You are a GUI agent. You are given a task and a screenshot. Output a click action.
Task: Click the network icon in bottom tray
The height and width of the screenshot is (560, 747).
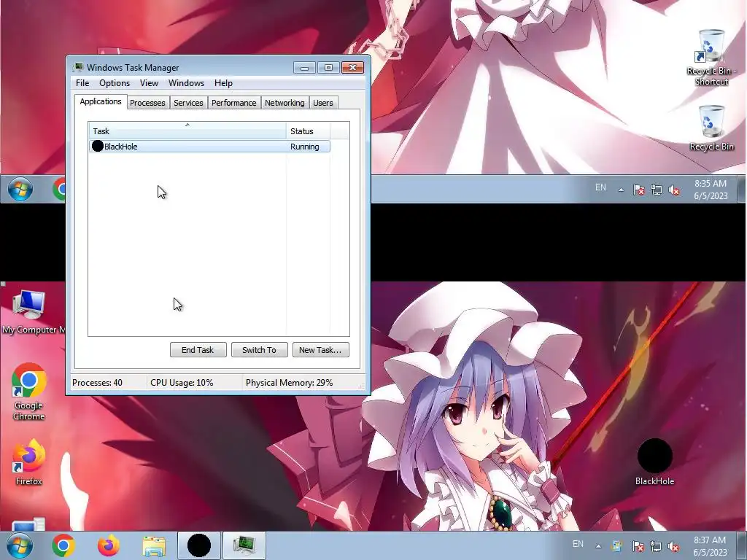click(x=656, y=546)
